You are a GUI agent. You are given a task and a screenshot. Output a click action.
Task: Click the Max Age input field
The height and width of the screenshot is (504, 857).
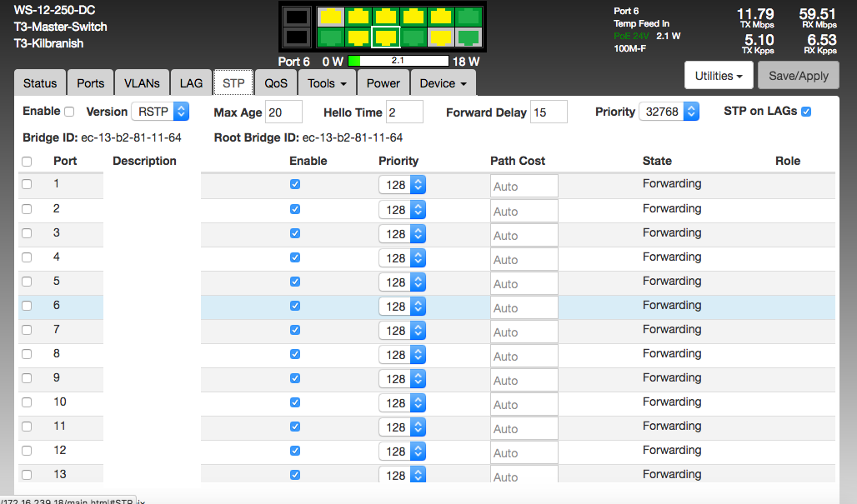283,112
